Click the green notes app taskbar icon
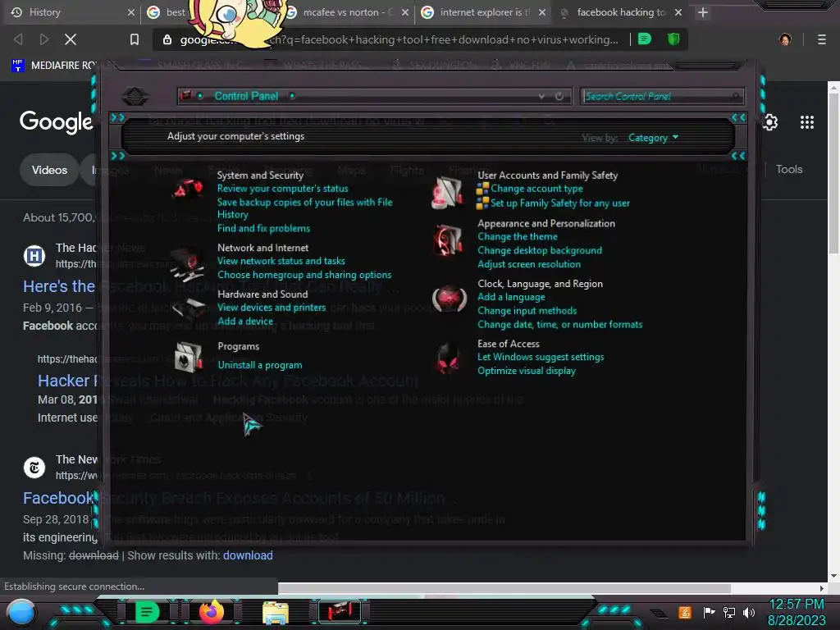The height and width of the screenshot is (630, 840). [147, 612]
